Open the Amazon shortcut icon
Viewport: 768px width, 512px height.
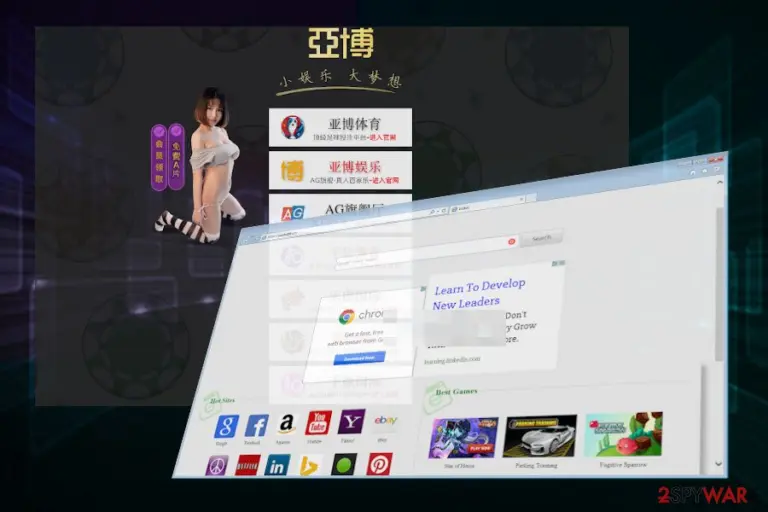click(287, 423)
